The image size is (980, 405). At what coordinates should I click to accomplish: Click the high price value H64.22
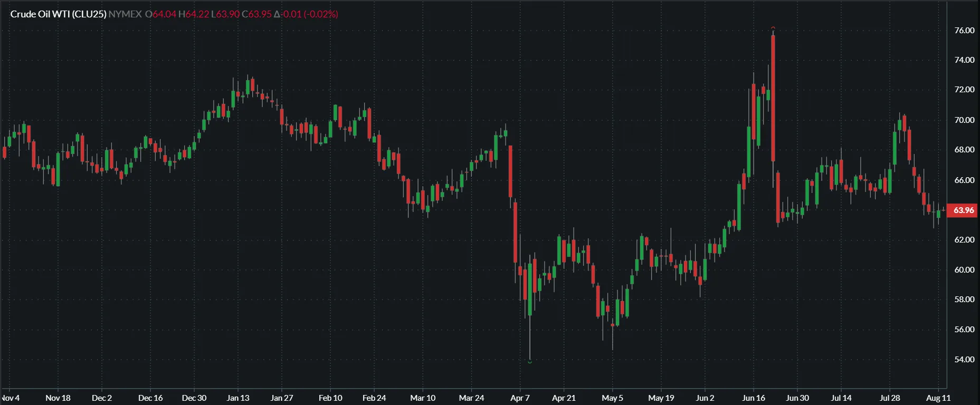[x=194, y=14]
